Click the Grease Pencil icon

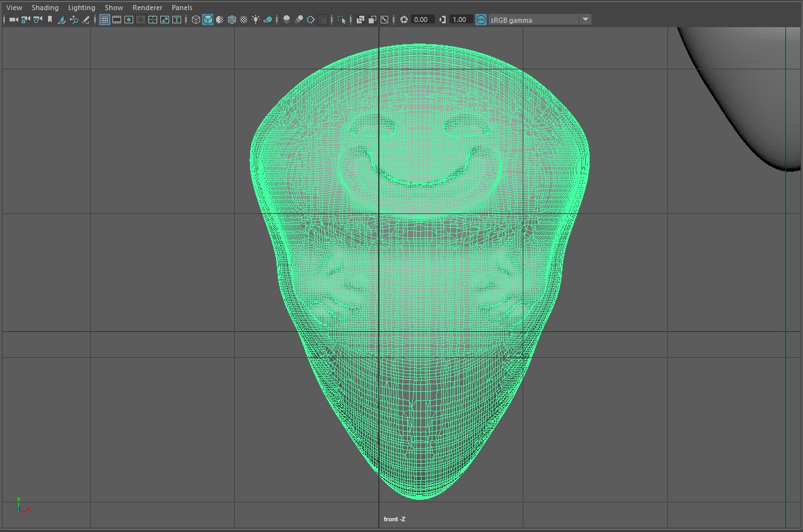click(86, 20)
